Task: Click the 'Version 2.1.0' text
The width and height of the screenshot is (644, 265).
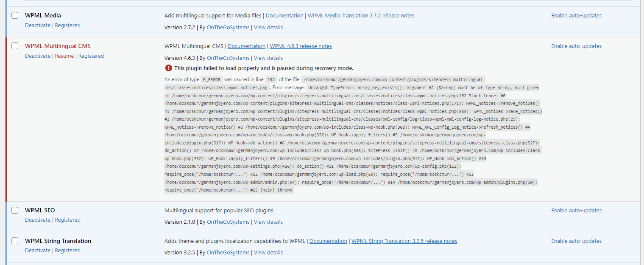Action: [180, 222]
